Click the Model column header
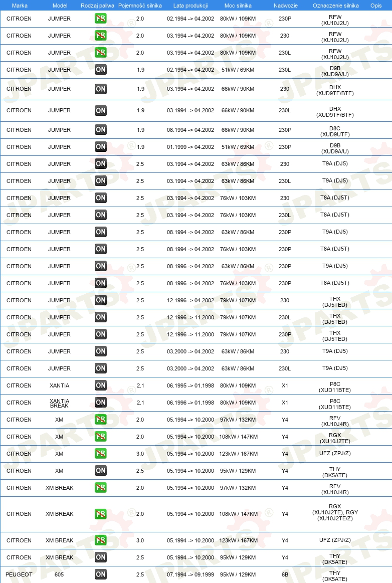392x583 pixels. pos(60,6)
